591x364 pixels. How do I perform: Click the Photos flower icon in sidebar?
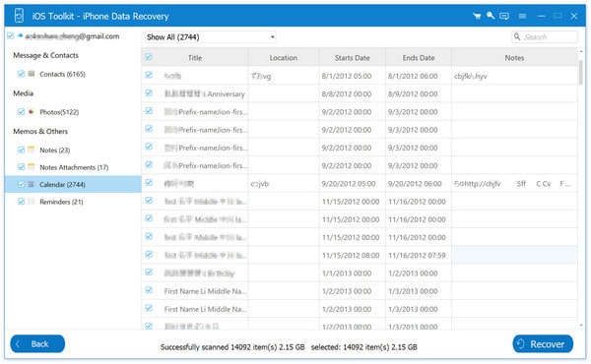tap(32, 112)
